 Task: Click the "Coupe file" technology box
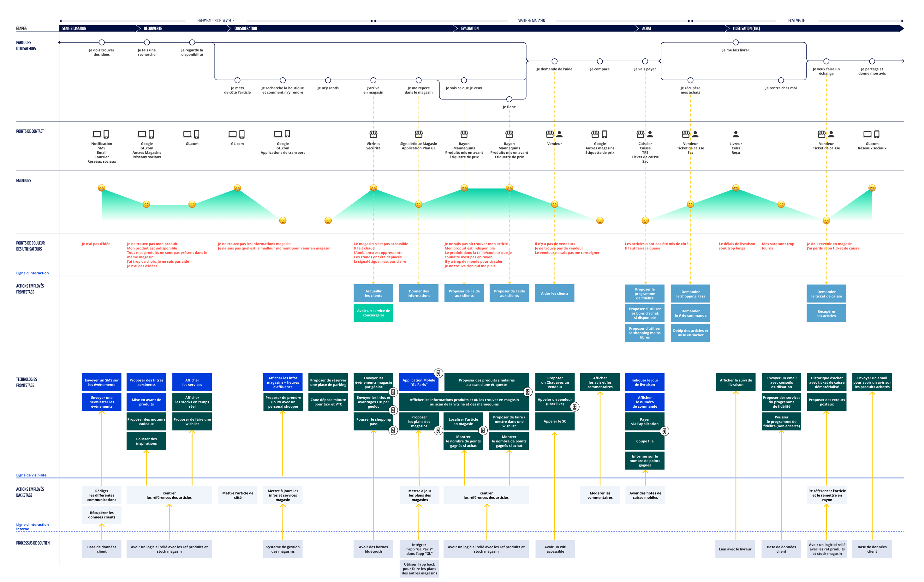coord(645,441)
